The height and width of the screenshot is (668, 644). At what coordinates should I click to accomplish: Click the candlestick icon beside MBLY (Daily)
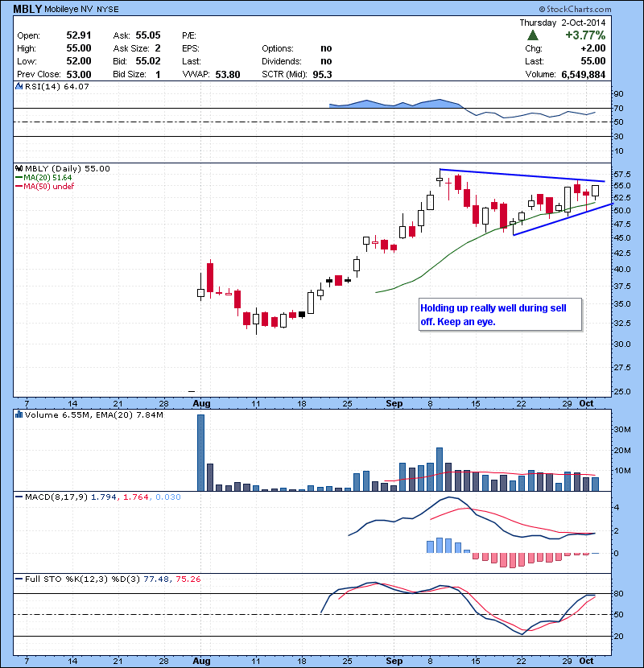19,169
